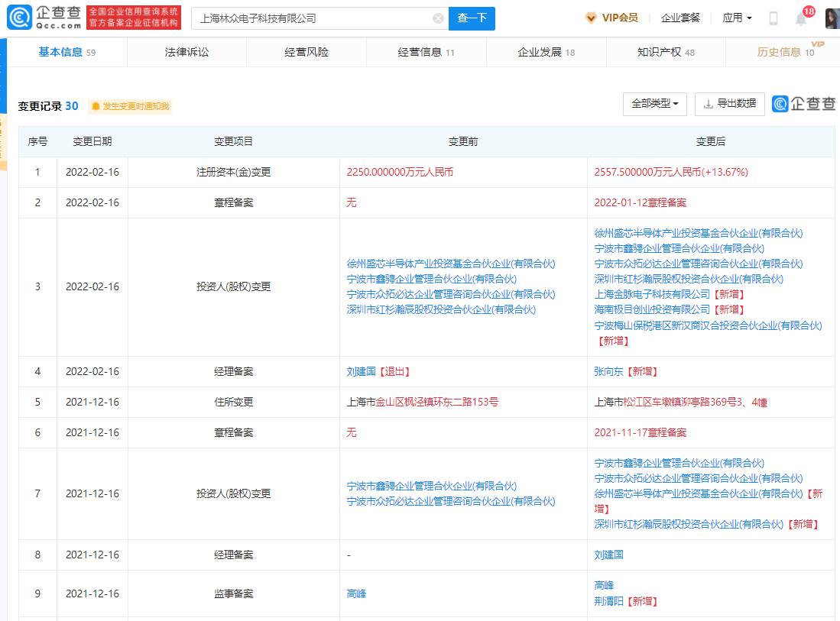840x621 pixels.
Task: Switch to 经营信息 tab
Action: point(426,52)
